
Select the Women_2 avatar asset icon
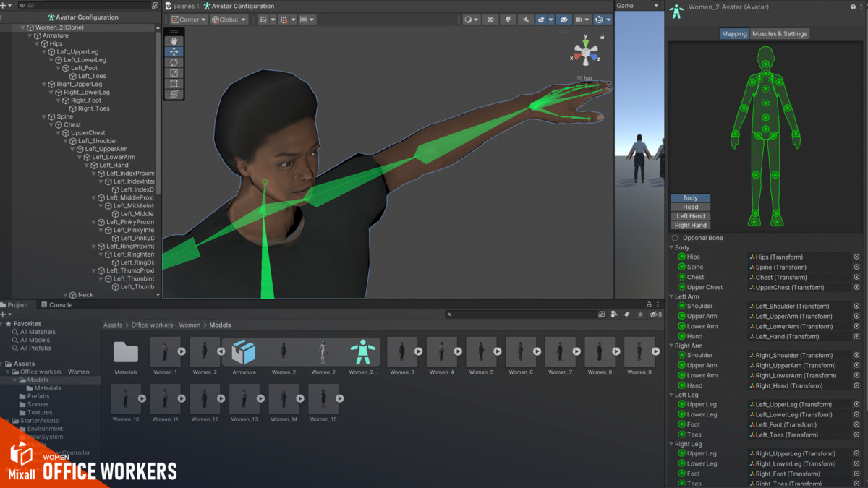coord(363,351)
